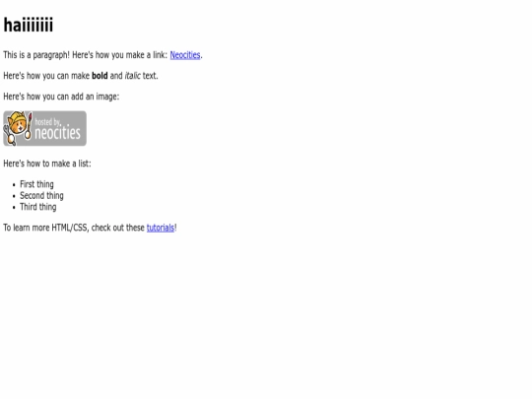Click the 'hosted by' text in badge

(x=47, y=122)
